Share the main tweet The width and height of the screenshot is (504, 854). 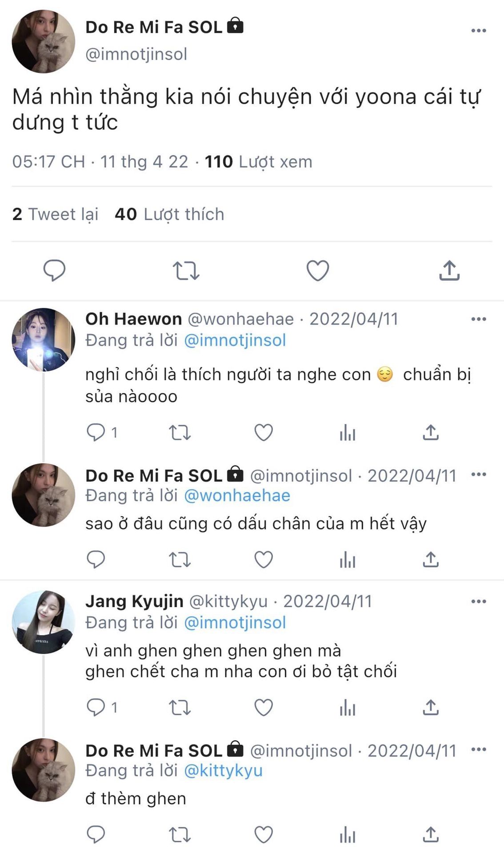[x=449, y=270]
